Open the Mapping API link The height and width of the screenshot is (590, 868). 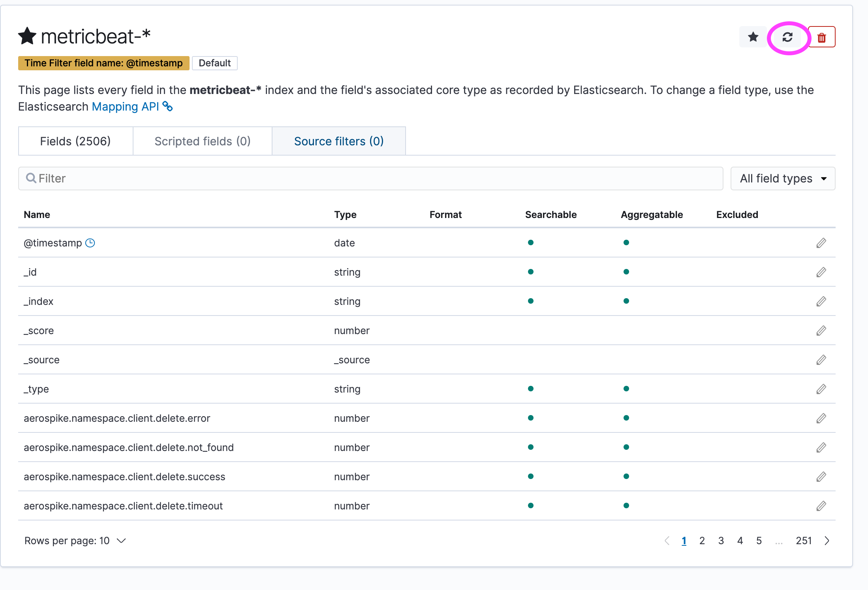[126, 107]
